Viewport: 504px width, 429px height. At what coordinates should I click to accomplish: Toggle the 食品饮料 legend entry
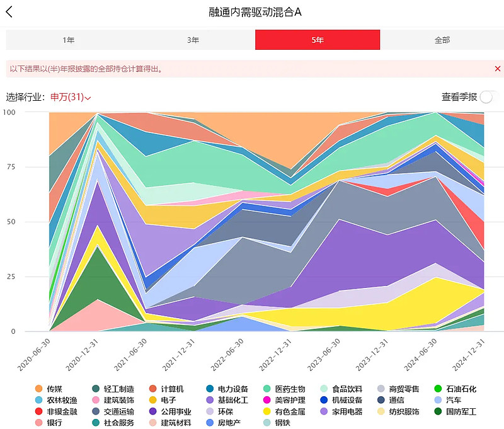(341, 389)
